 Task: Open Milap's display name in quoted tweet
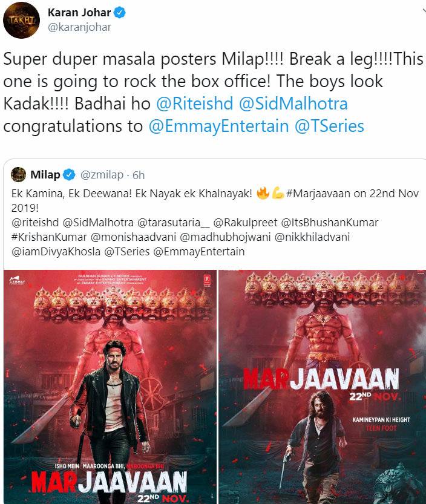[45, 175]
